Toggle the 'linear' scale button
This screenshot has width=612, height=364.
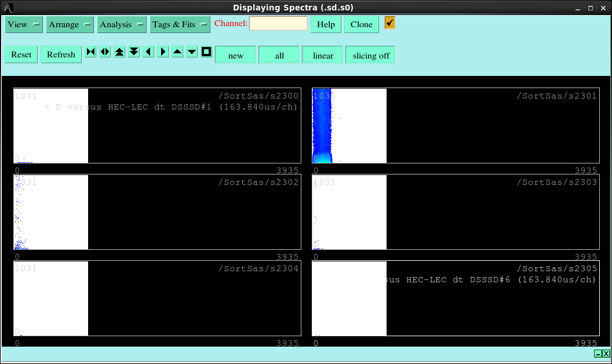tap(323, 55)
